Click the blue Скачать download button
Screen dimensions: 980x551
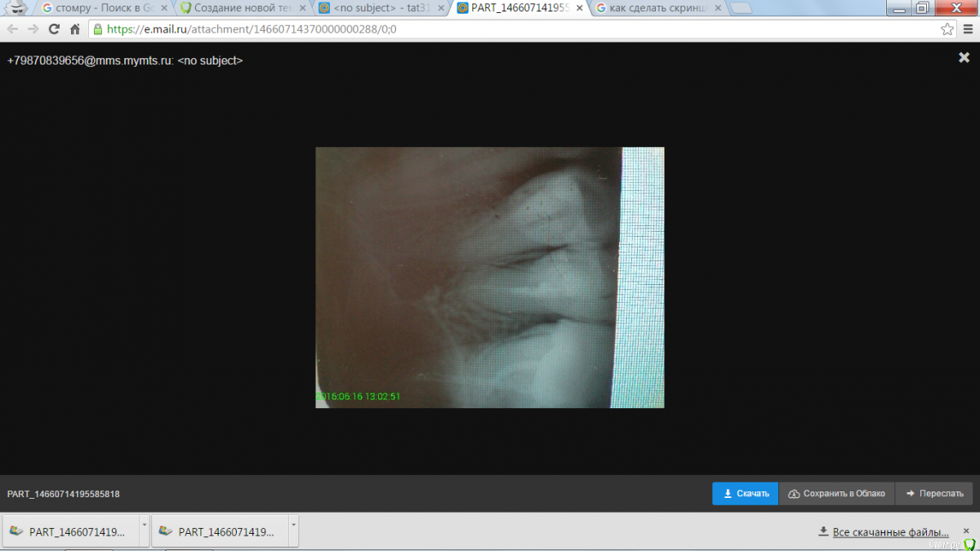click(745, 494)
